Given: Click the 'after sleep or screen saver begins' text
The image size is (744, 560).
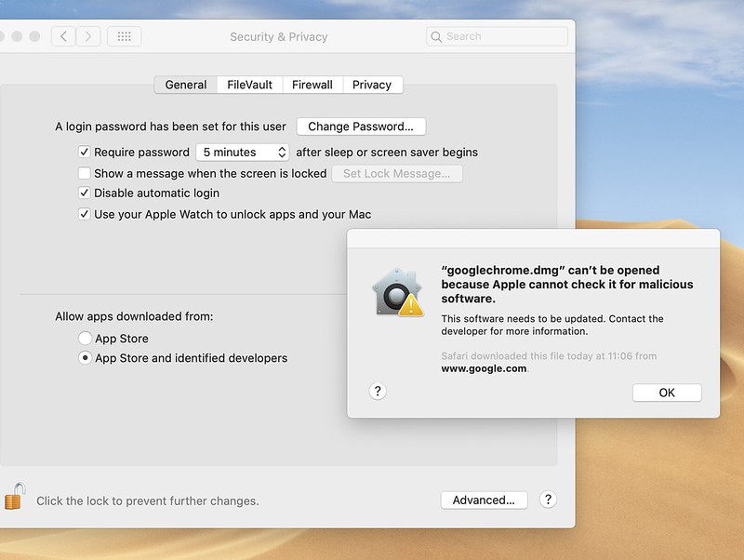Looking at the screenshot, I should pos(387,152).
